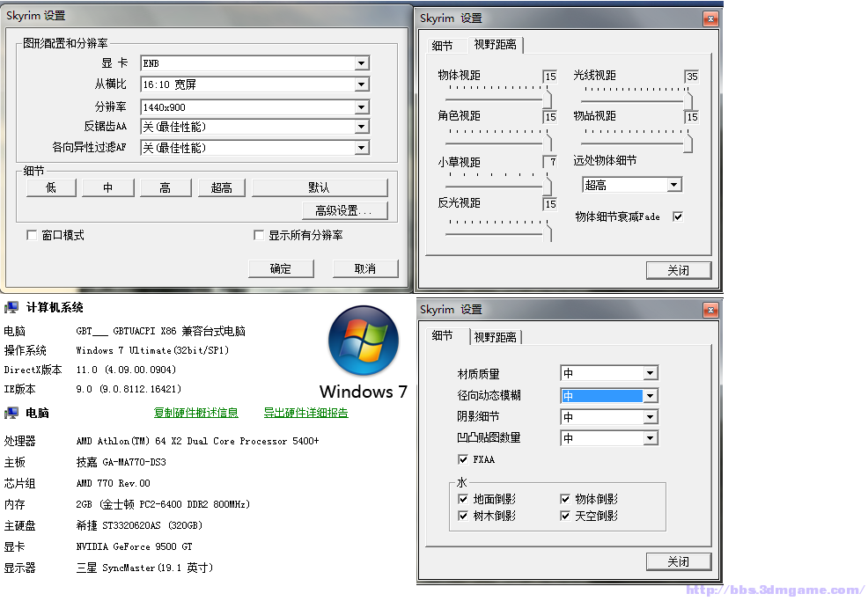Viewport: 868px width, 601px height.
Task: Click the 复制硬件概述信息 link
Action: 196,413
